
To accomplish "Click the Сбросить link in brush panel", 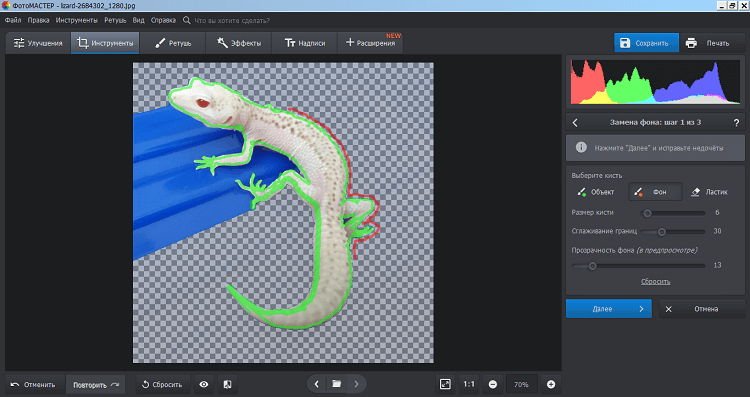I will 655,282.
